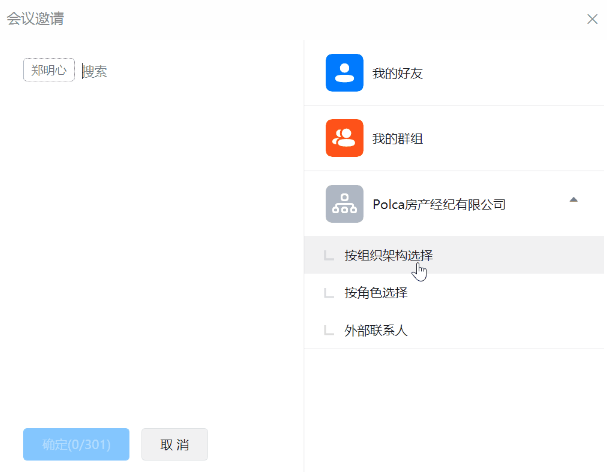The width and height of the screenshot is (607, 472).
Task: Click the 我的好友 label
Action: coord(397,73)
